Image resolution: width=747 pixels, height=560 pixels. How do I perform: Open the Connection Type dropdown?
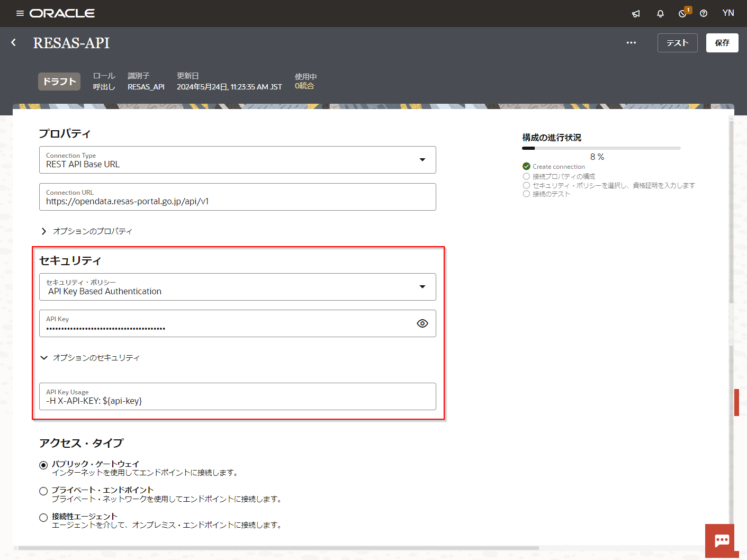(x=422, y=160)
